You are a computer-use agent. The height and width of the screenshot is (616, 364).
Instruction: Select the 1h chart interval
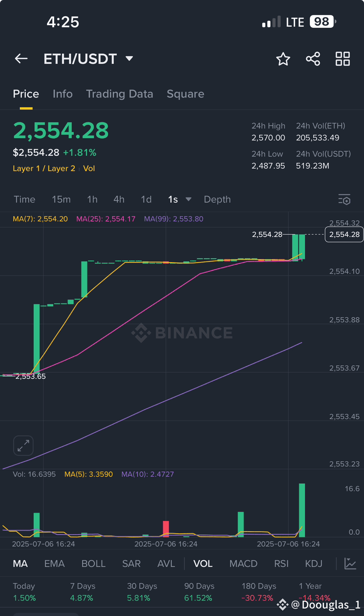coord(92,199)
